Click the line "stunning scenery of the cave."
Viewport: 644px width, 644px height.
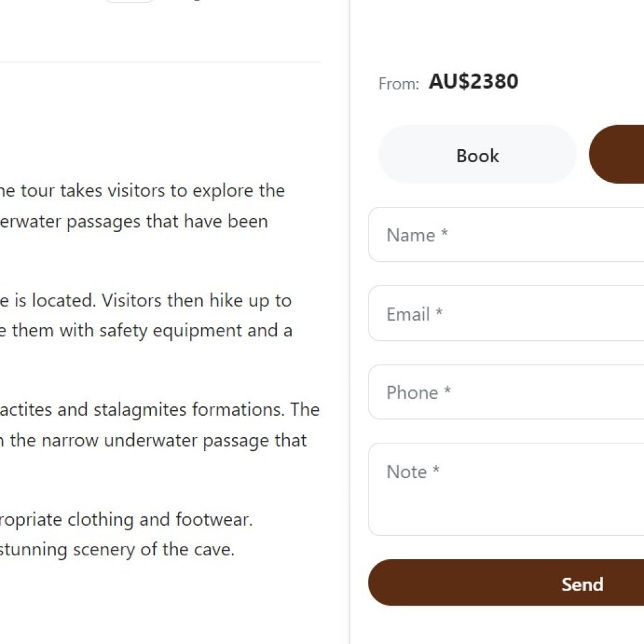coord(118,550)
